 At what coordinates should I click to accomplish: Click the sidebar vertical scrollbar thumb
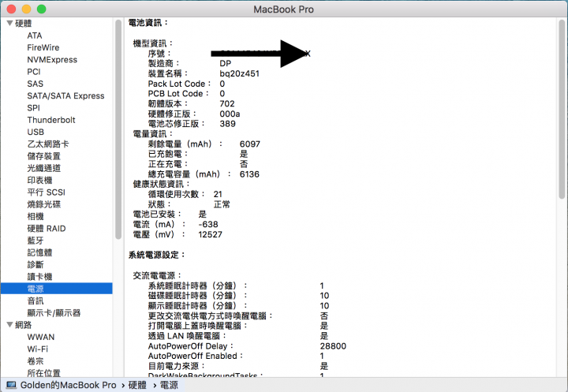click(118, 129)
